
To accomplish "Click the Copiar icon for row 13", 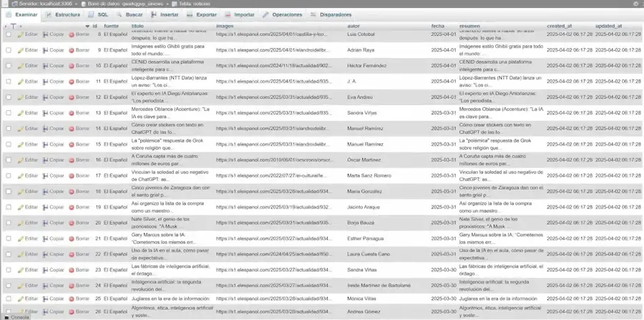I will point(46,113).
